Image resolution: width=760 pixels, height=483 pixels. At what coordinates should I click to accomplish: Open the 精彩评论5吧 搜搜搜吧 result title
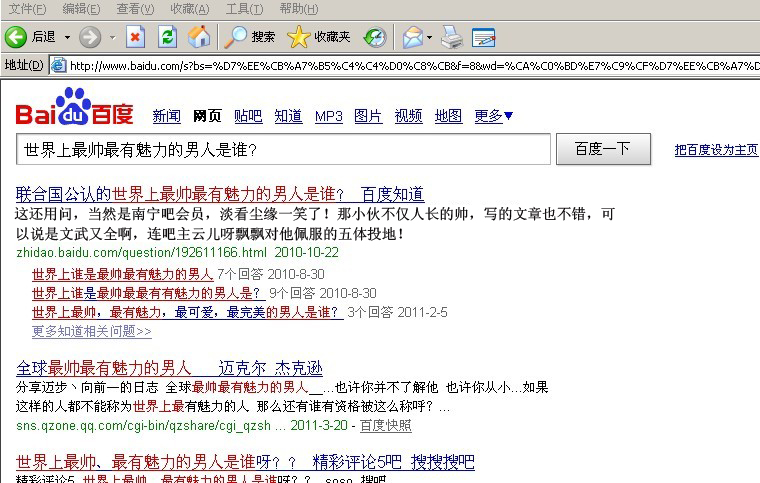(245, 462)
